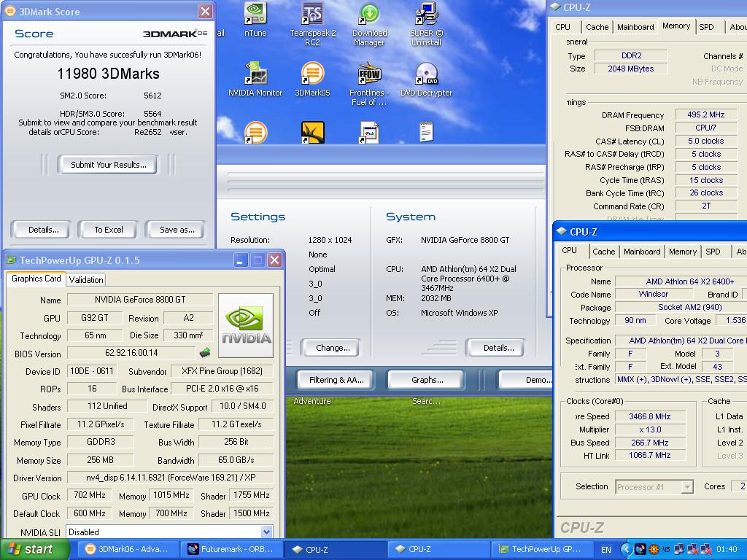Click the NVIDIA logo in GPU-Z

[246, 325]
